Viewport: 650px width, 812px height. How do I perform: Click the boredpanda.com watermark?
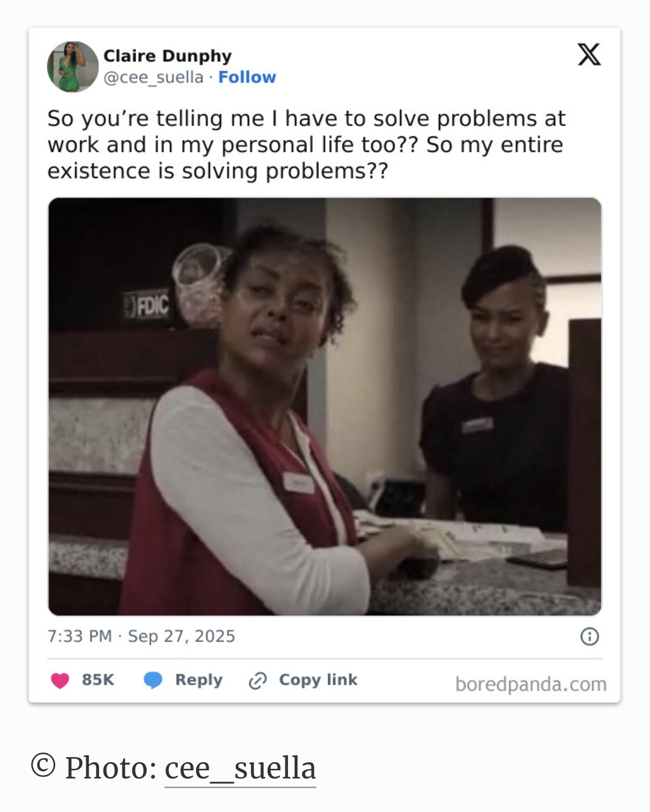click(531, 684)
